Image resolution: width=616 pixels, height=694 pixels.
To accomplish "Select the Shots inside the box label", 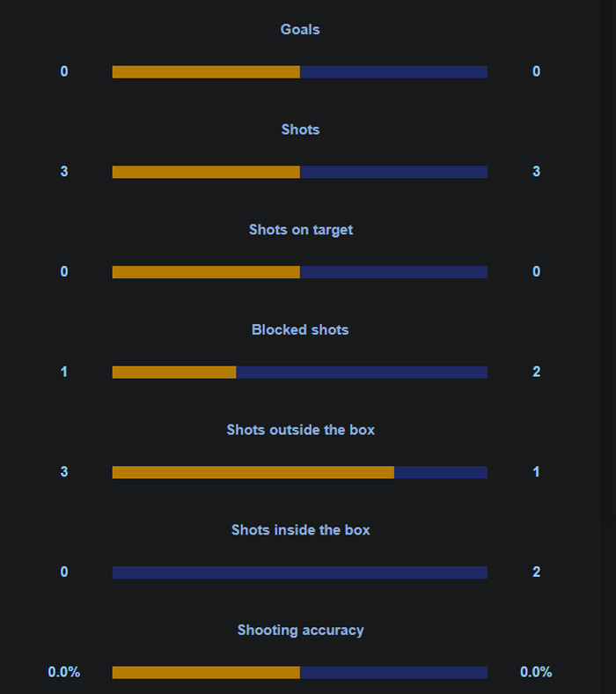I will point(300,530).
